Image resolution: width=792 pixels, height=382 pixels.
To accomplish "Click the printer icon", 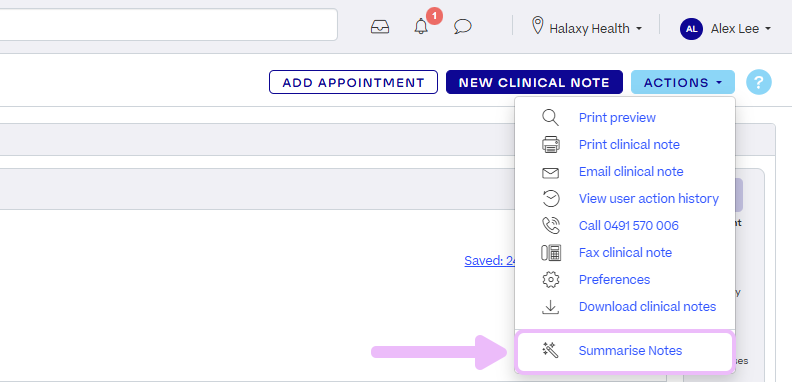I will (551, 145).
